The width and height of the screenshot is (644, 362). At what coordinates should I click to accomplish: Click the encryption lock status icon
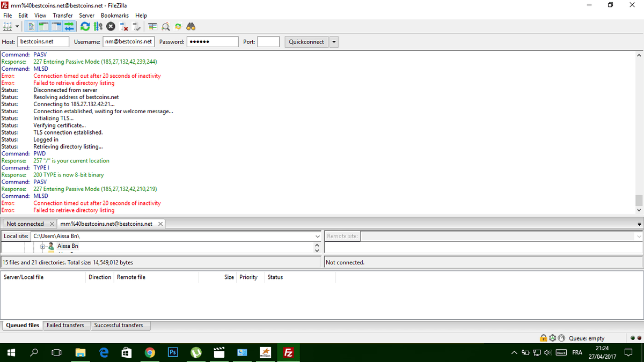544,338
